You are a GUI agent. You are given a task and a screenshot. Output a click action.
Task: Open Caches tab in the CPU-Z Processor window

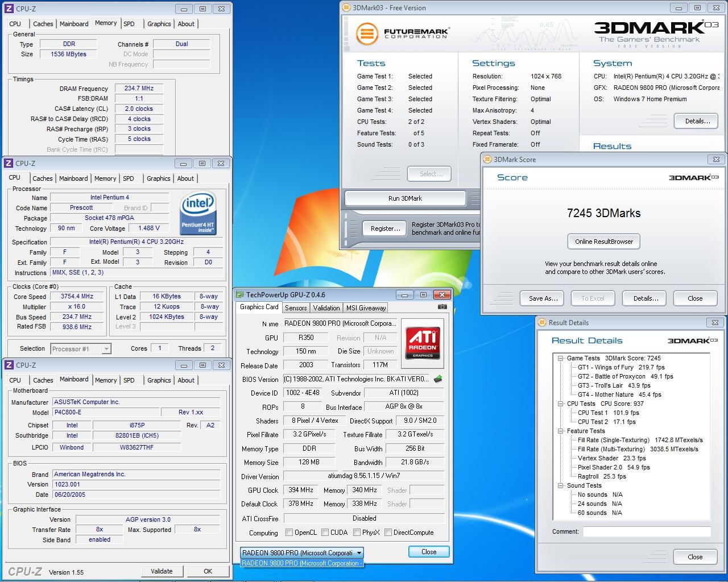click(43, 178)
